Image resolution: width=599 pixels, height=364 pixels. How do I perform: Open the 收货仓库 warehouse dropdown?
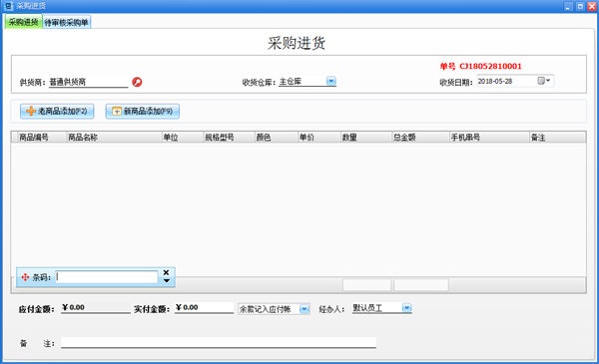[330, 81]
